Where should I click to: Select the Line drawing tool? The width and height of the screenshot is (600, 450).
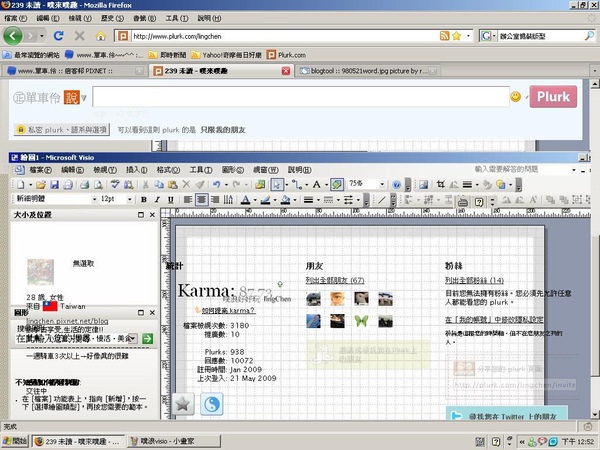382,200
